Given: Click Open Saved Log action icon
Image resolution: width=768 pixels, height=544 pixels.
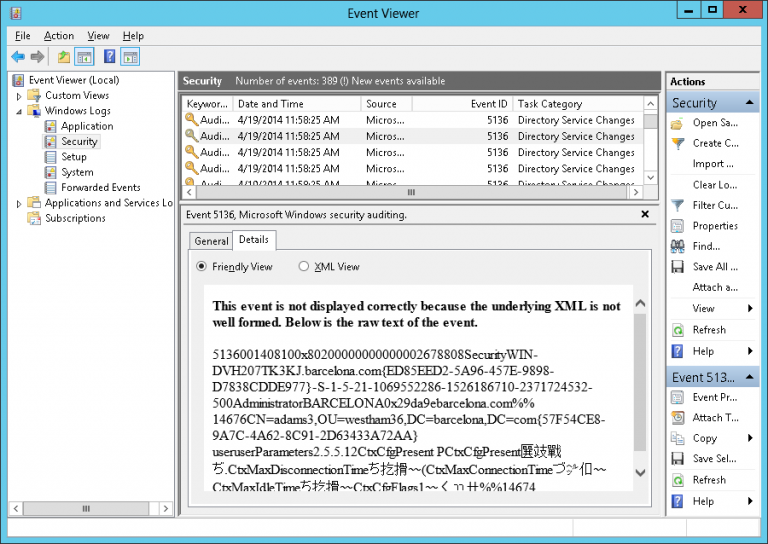Looking at the screenshot, I should click(677, 123).
